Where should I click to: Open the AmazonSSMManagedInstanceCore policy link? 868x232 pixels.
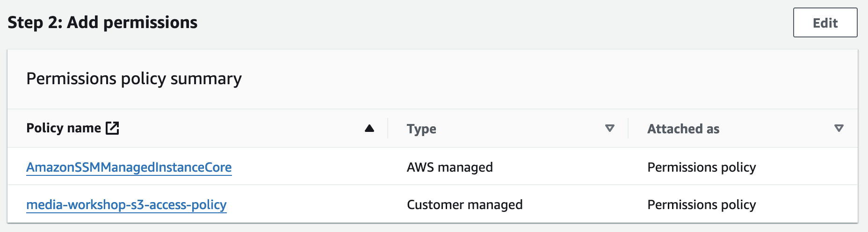pos(129,167)
